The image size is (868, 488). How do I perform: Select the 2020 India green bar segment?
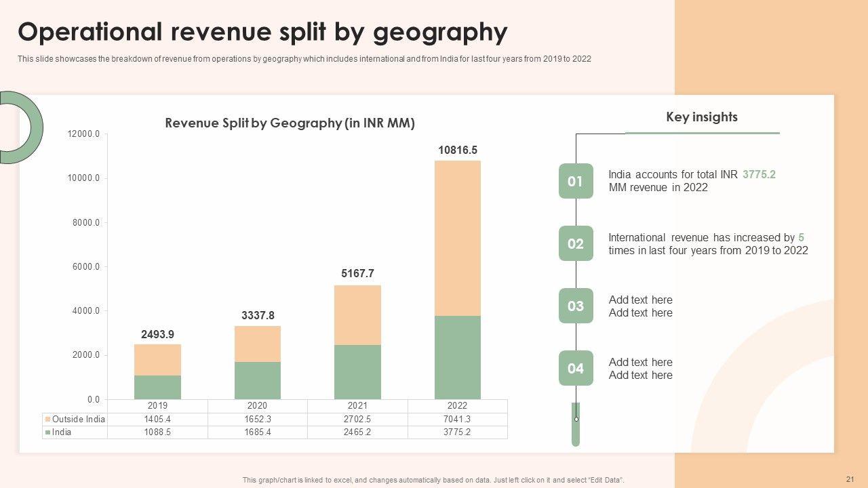pyautogui.click(x=258, y=380)
